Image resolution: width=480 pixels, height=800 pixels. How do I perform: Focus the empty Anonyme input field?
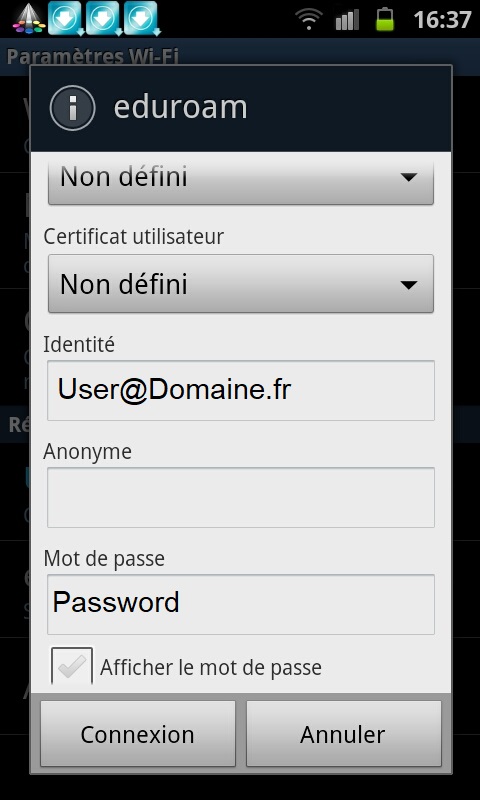tap(241, 497)
